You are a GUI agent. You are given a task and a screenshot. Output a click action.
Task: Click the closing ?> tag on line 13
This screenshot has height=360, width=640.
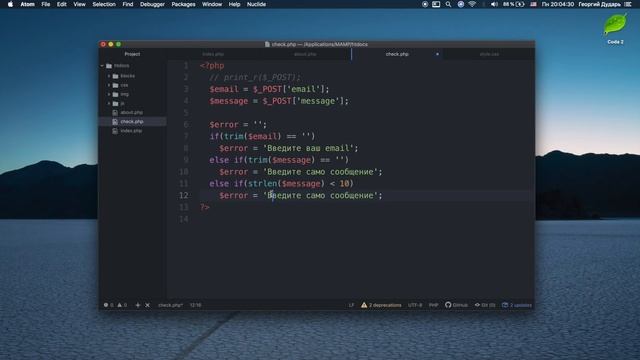pyautogui.click(x=205, y=207)
